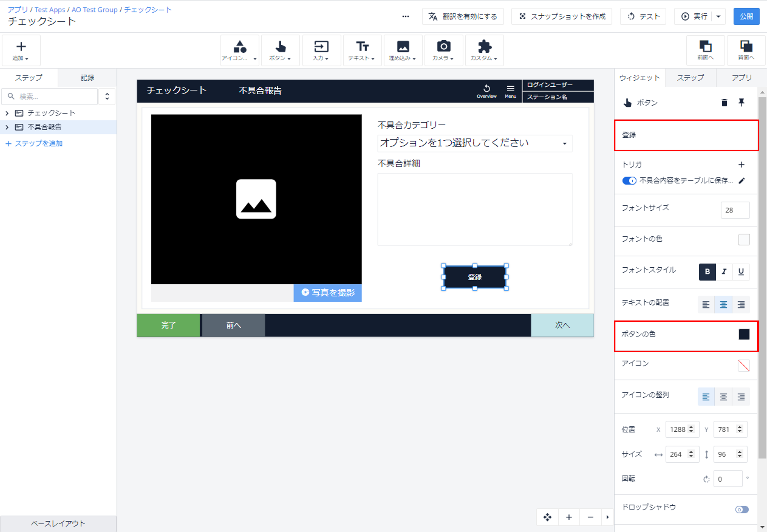The height and width of the screenshot is (532, 767).
Task: Toggle italic font style
Action: click(724, 272)
